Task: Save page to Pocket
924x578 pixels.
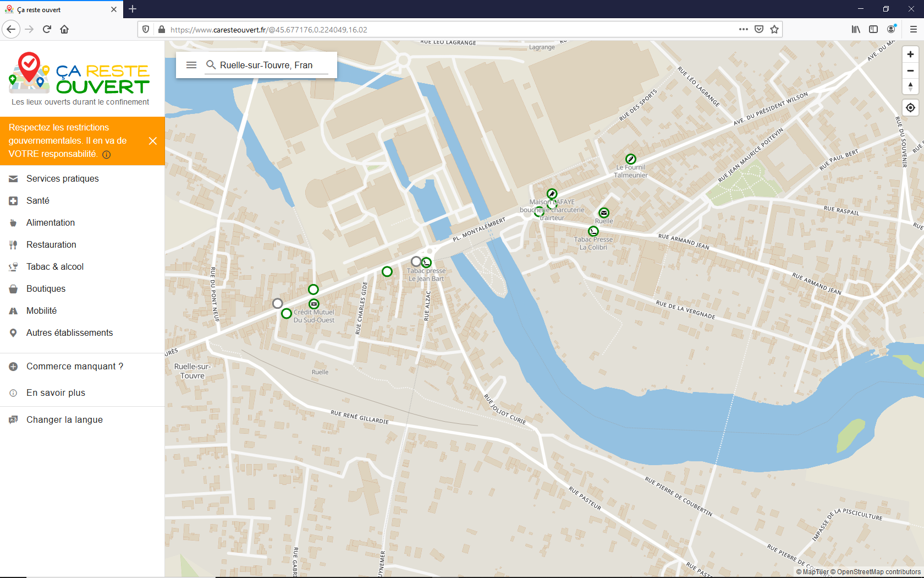Action: tap(759, 29)
